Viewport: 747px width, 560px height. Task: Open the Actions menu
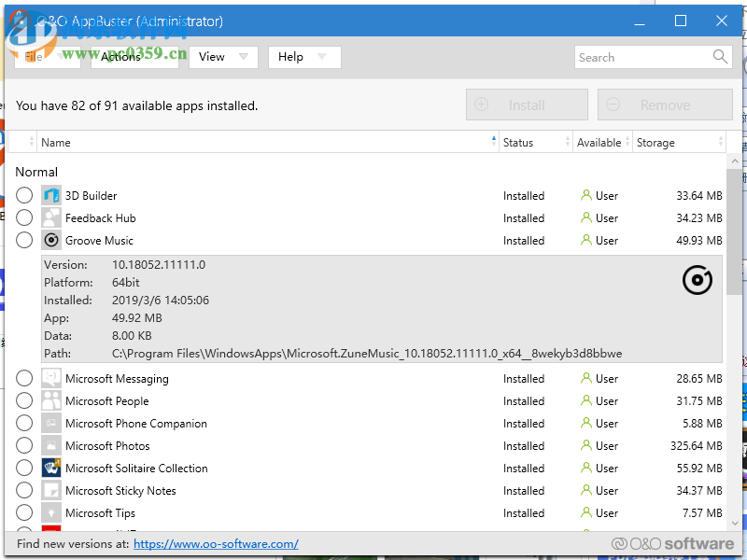click(x=134, y=57)
